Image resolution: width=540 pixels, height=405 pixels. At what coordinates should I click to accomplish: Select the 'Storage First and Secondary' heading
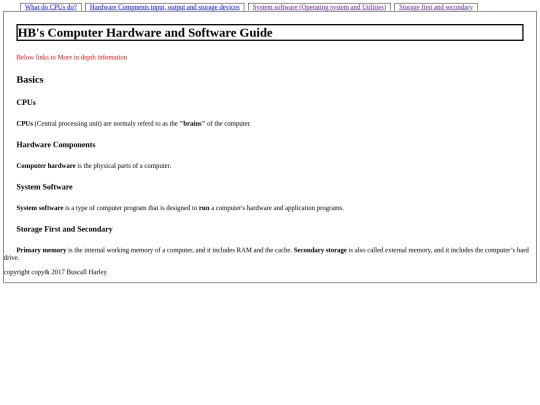pos(64,229)
